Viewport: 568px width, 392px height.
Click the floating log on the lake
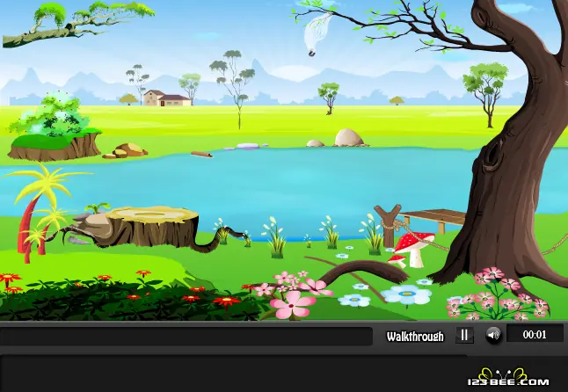pos(201,155)
